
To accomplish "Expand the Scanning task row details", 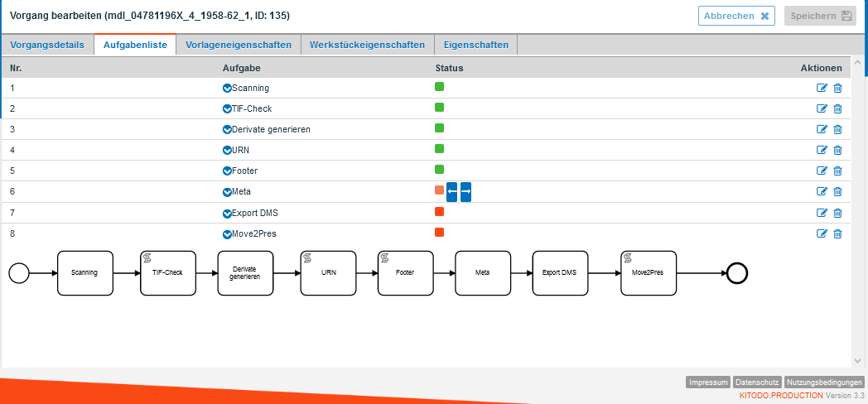I will pos(227,88).
